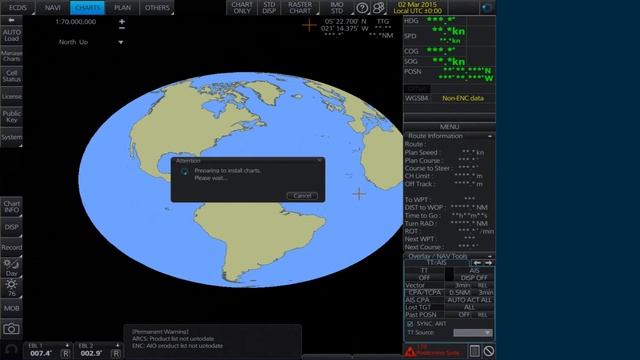The width and height of the screenshot is (640, 360).
Task: Open the ECDIS mode menu
Action: [18, 8]
